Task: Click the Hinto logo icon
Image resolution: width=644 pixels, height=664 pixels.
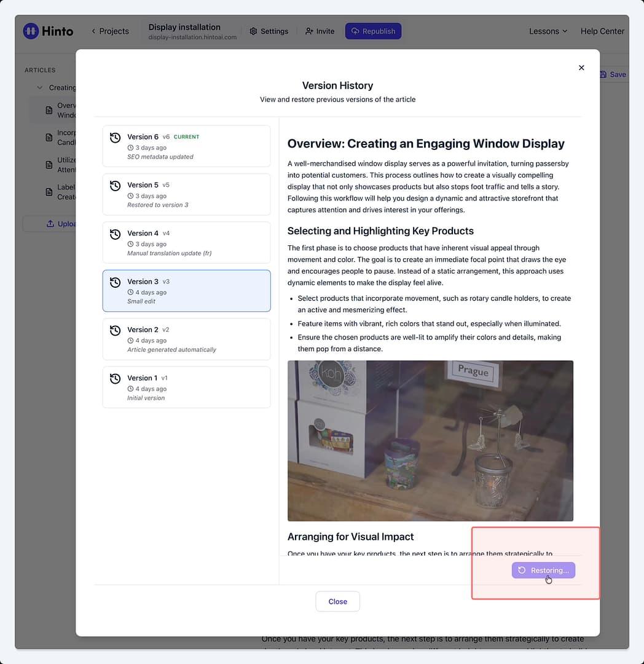Action: coord(31,31)
